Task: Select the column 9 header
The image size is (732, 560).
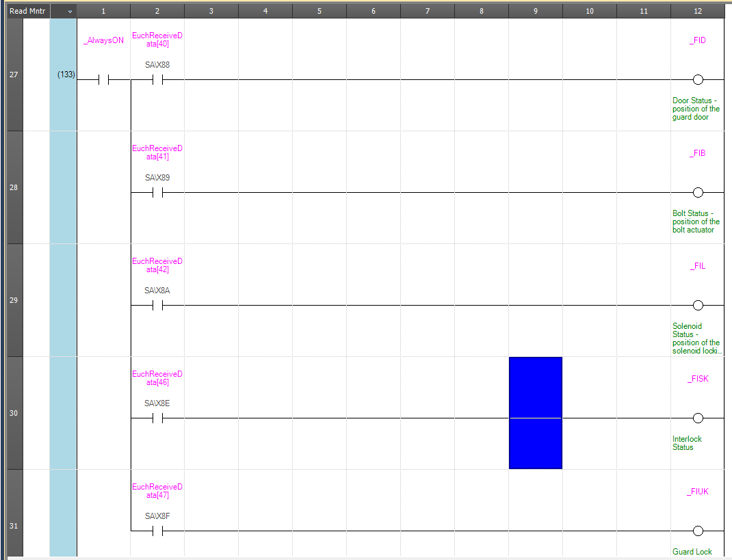Action: [535, 12]
